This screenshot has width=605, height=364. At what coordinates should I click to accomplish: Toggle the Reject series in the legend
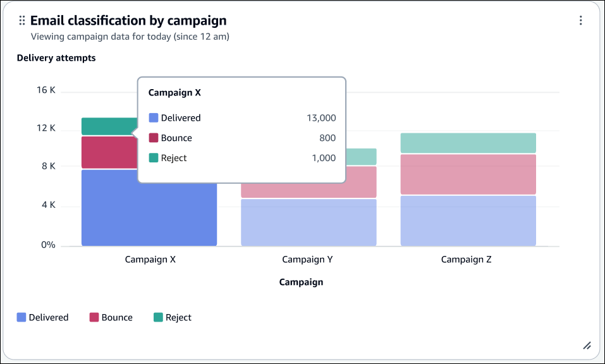coord(178,317)
